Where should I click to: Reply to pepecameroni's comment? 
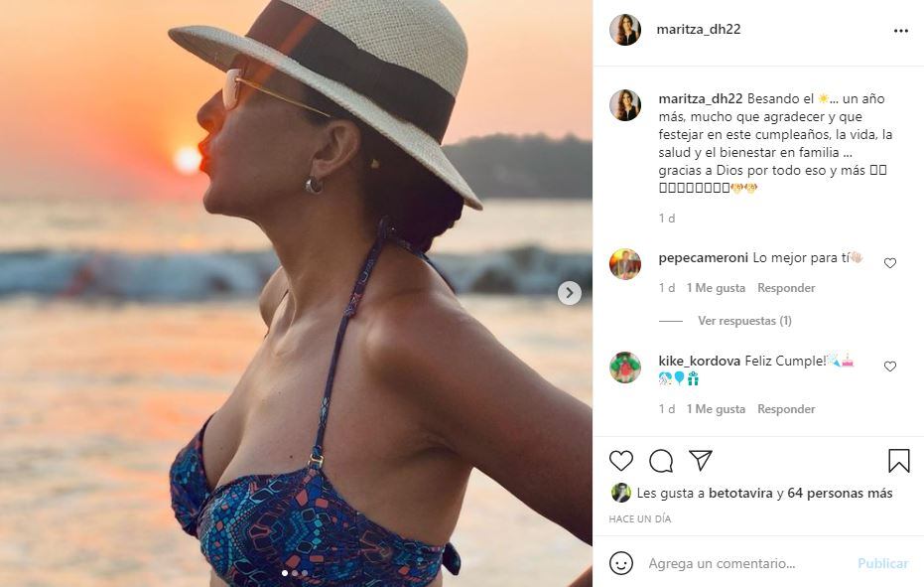pos(786,288)
